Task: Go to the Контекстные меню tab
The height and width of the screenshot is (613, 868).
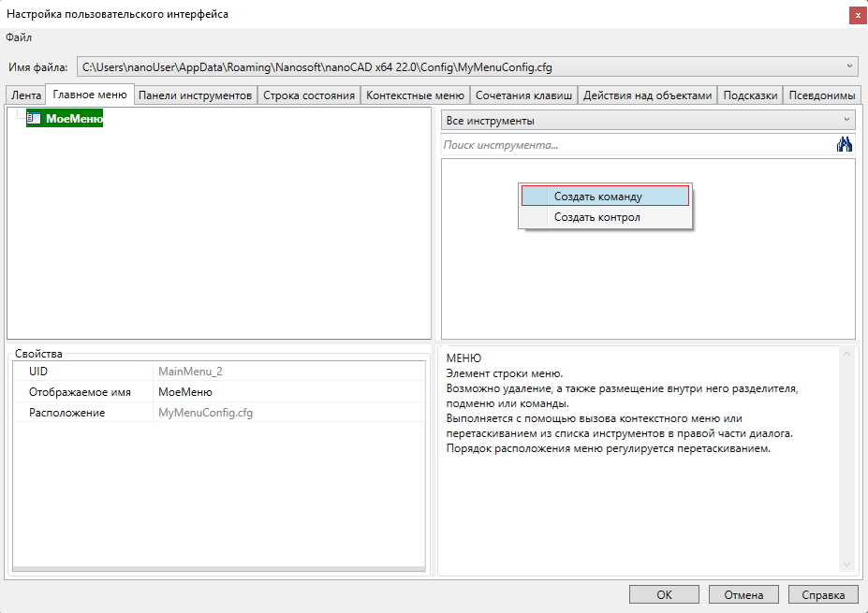Action: pyautogui.click(x=415, y=95)
